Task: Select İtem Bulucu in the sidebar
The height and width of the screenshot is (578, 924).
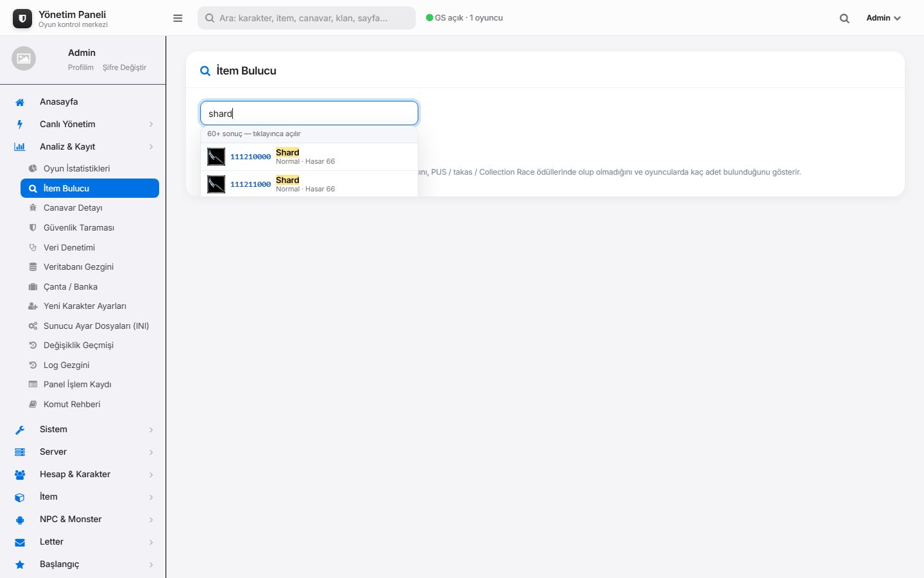Action: click(x=90, y=188)
